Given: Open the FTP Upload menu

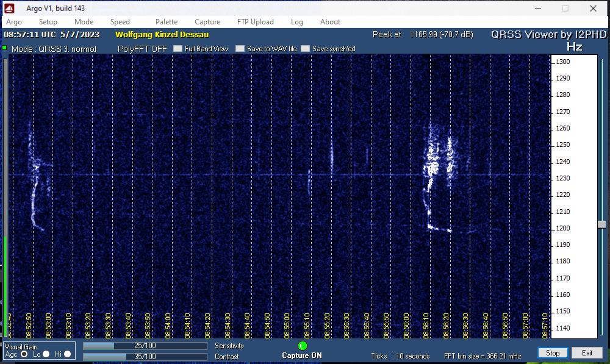Looking at the screenshot, I should pos(255,22).
